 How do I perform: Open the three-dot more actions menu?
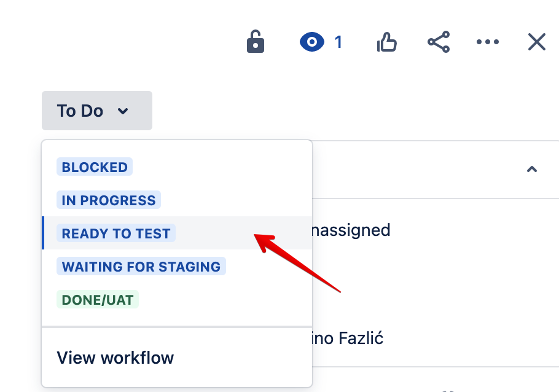coord(488,42)
